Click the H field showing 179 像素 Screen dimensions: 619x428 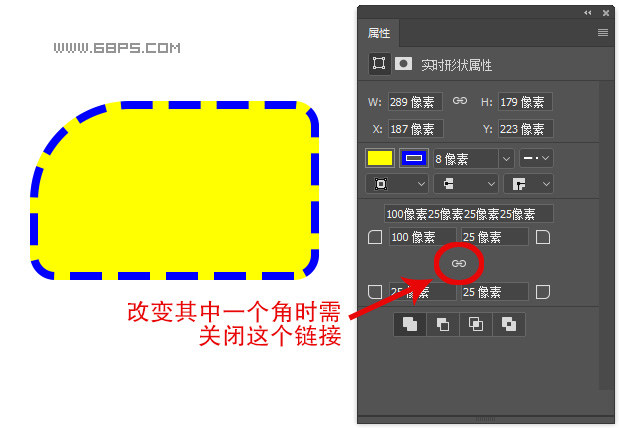[525, 102]
